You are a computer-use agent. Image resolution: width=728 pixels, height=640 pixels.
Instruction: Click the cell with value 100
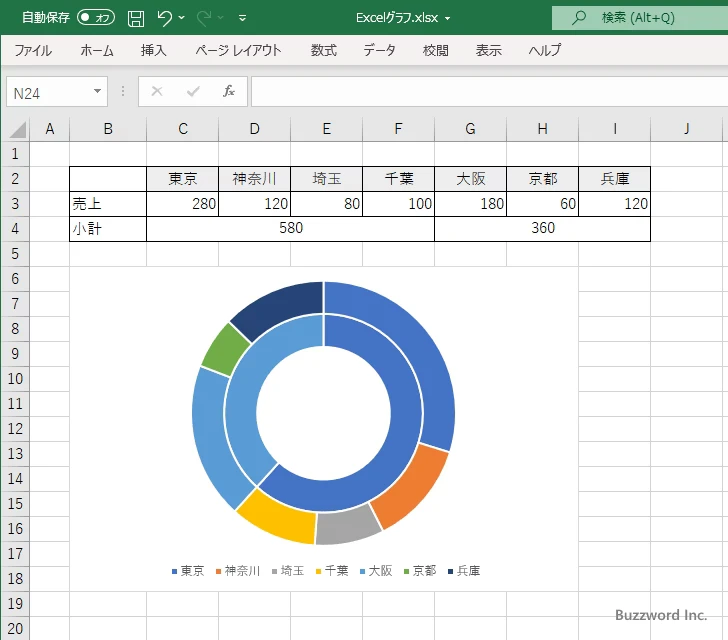(x=398, y=204)
